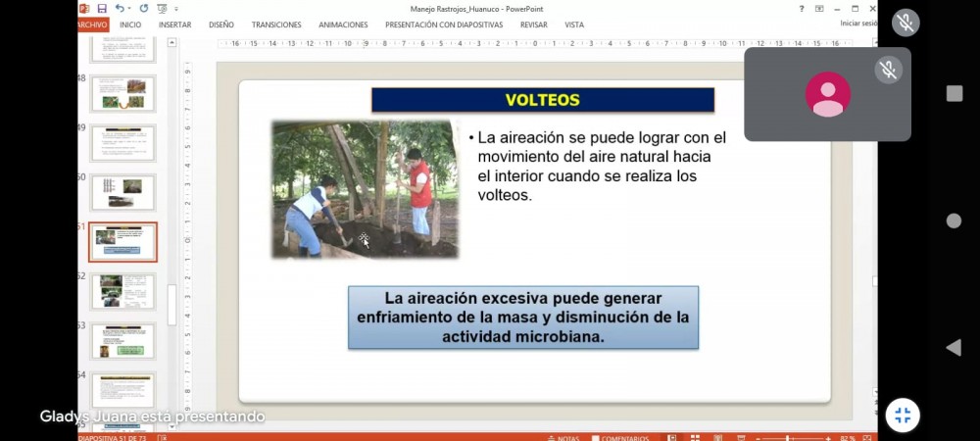Click the Undo arrow icon
The image size is (980, 441).
pos(119,9)
